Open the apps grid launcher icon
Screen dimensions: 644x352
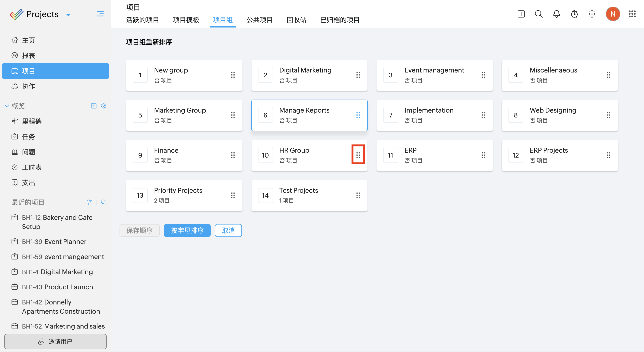tap(632, 14)
